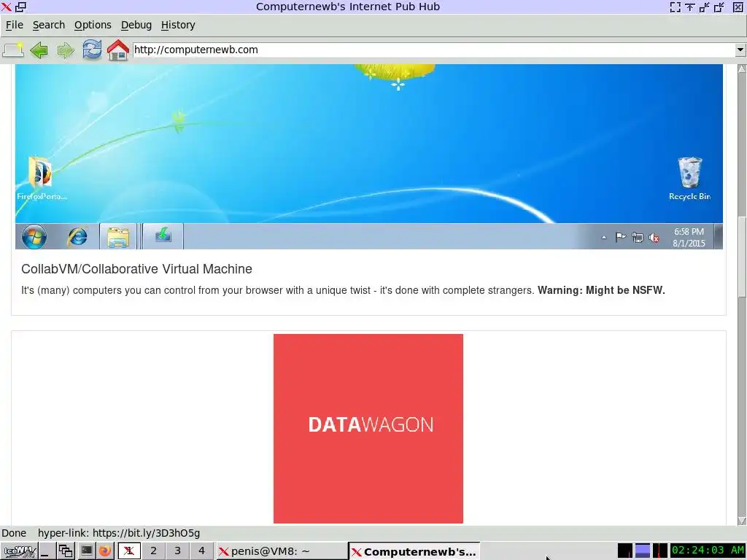This screenshot has height=560, width=747.
Task: Click the show desktop icon in the IceWM taskbar
Action: click(x=46, y=551)
